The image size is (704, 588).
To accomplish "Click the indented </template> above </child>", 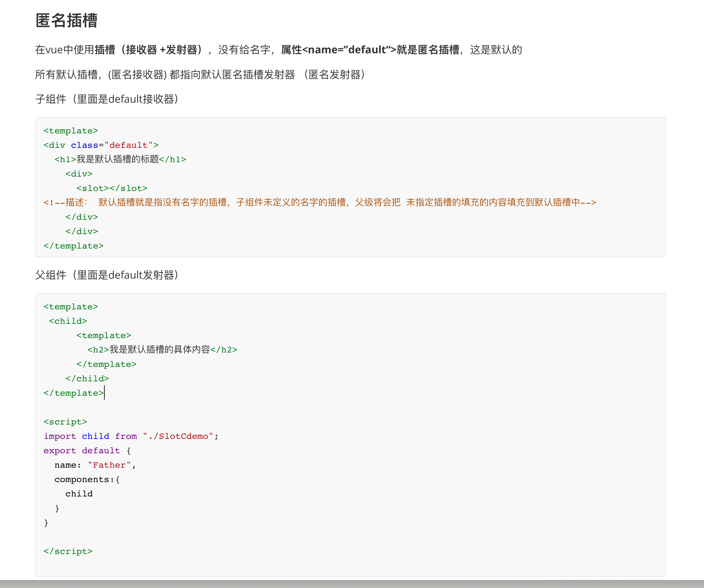I will click(106, 364).
